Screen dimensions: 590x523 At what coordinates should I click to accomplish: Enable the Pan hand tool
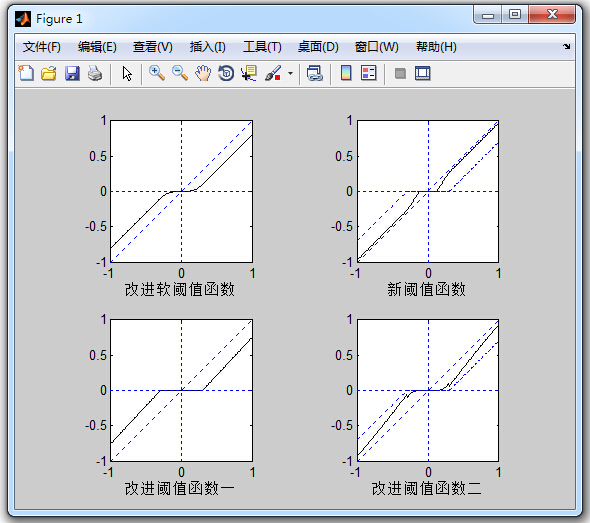click(203, 73)
